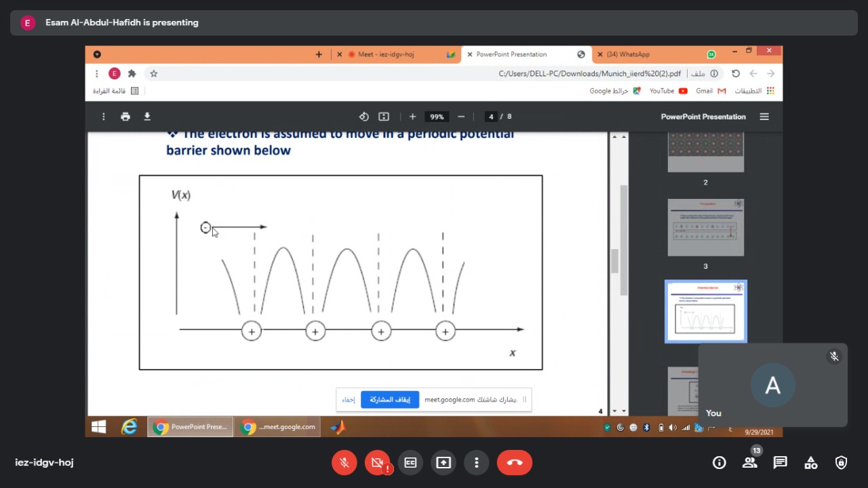Open the Activities panel
868x488 pixels.
click(811, 463)
